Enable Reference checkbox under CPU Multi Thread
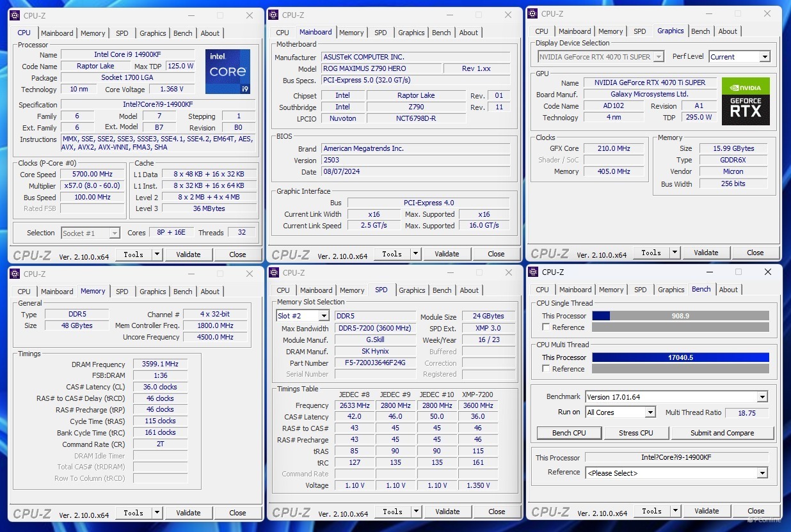Screen dimensions: 791x532 [x=546, y=369]
